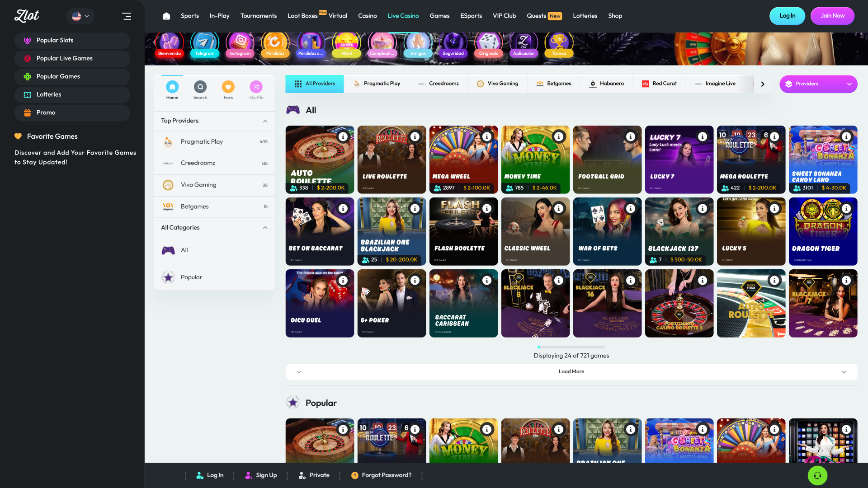Image resolution: width=868 pixels, height=488 pixels.
Task: Open the language flag dropdown
Action: pyautogui.click(x=80, y=16)
